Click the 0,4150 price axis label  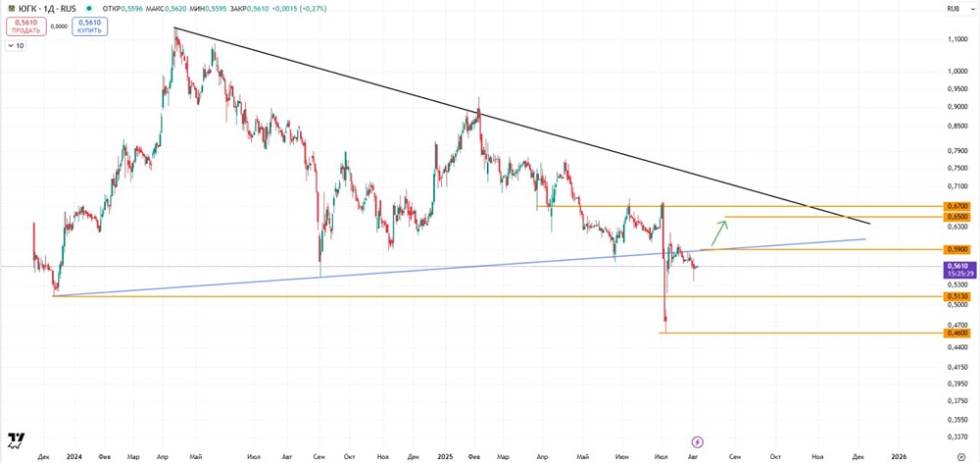tap(956, 365)
